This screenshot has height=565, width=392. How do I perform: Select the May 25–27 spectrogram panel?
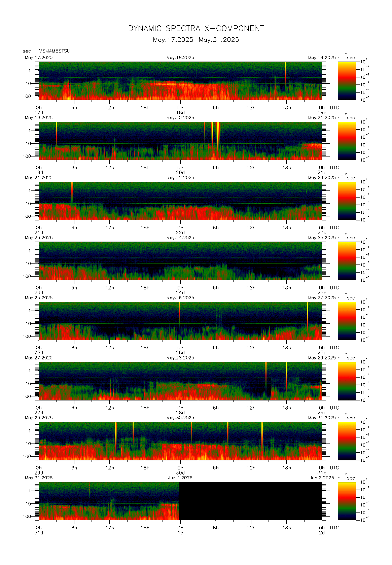[x=180, y=321]
